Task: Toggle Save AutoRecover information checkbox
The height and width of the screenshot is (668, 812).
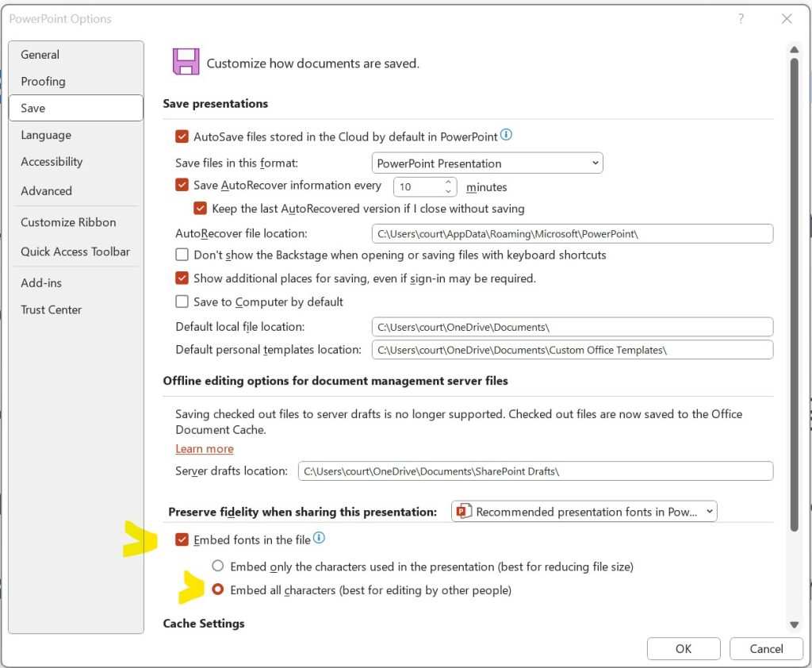Action: click(x=182, y=185)
